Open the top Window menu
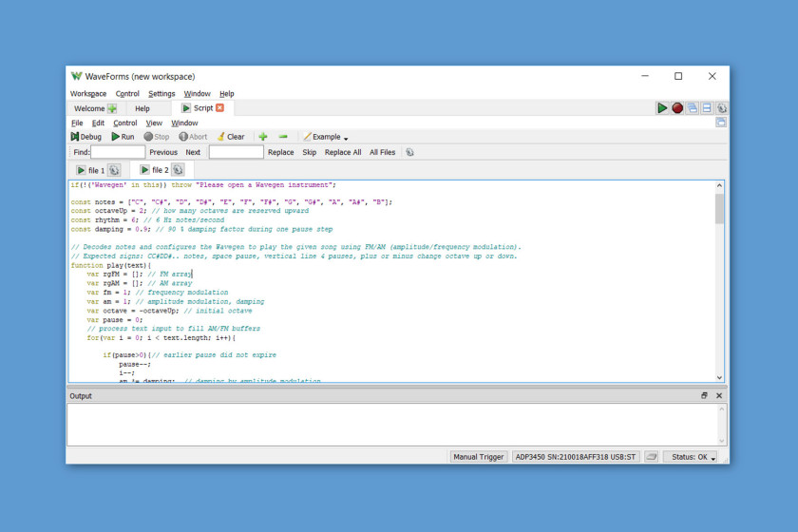Screen dimensions: 798x532 [x=197, y=94]
